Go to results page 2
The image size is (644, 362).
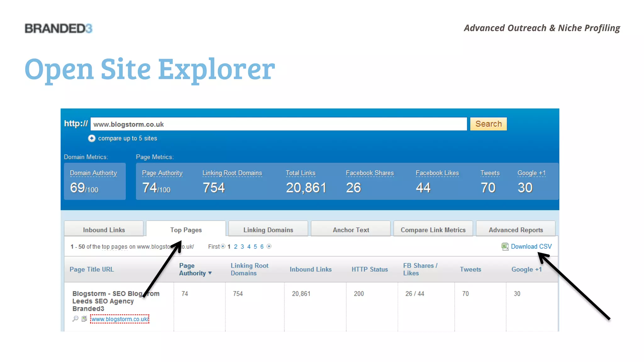click(x=236, y=247)
